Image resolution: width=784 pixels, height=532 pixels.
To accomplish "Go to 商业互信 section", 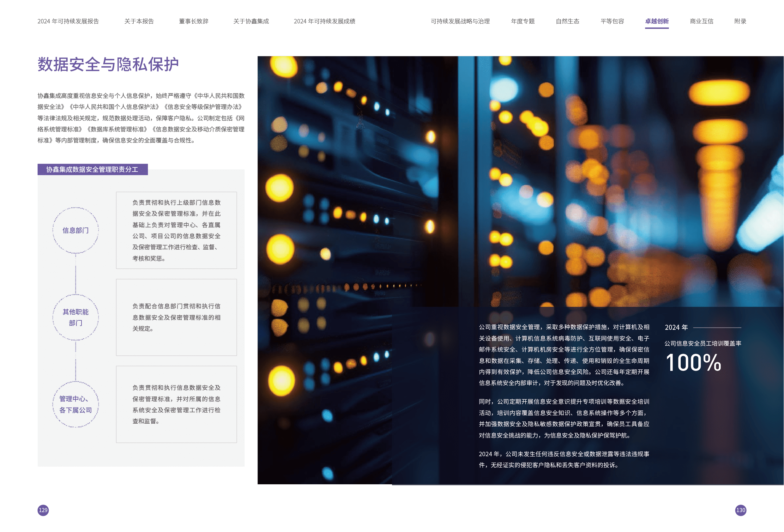I will [x=701, y=21].
